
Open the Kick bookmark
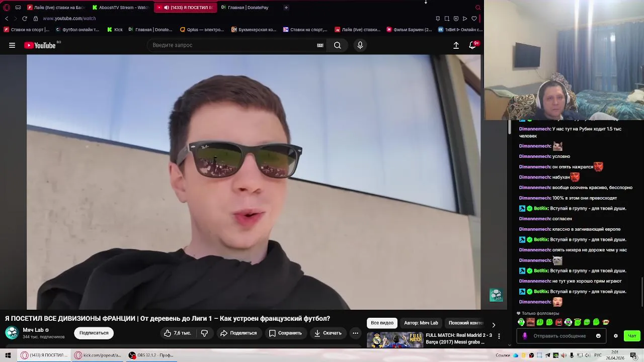click(115, 30)
